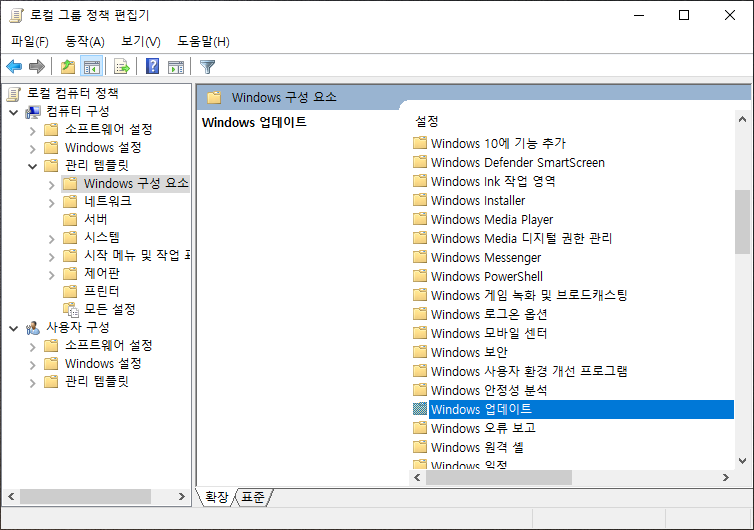Select Windows Defender SmartScreen in list
Screen dimensions: 754x530
pos(517,163)
